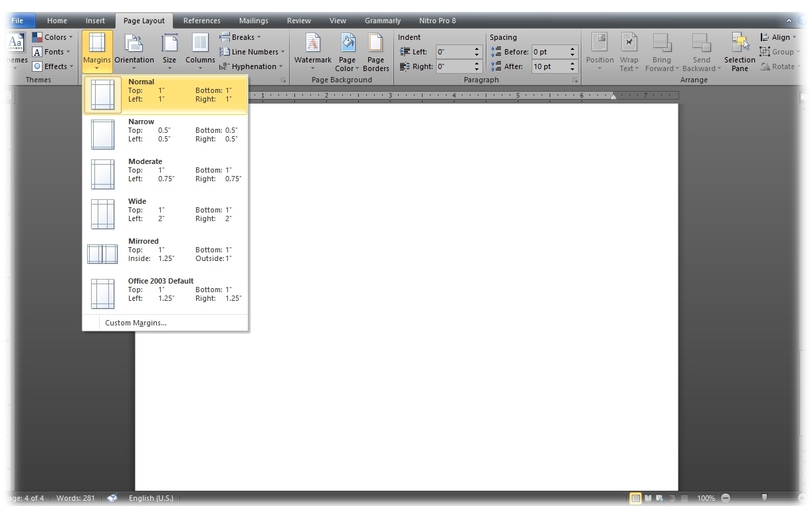Open the Watermark tool
Viewport: 812px width, 514px height.
[312, 44]
